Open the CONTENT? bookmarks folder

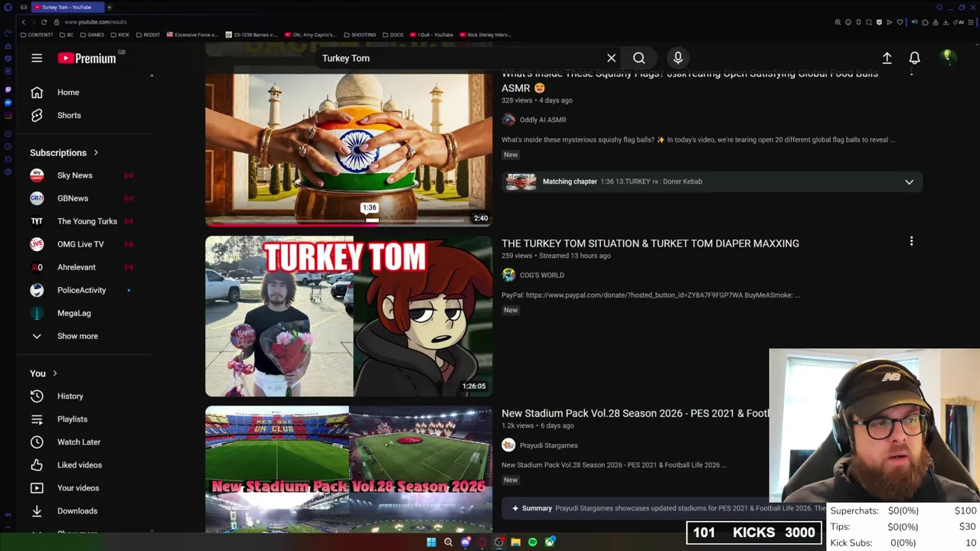point(37,34)
